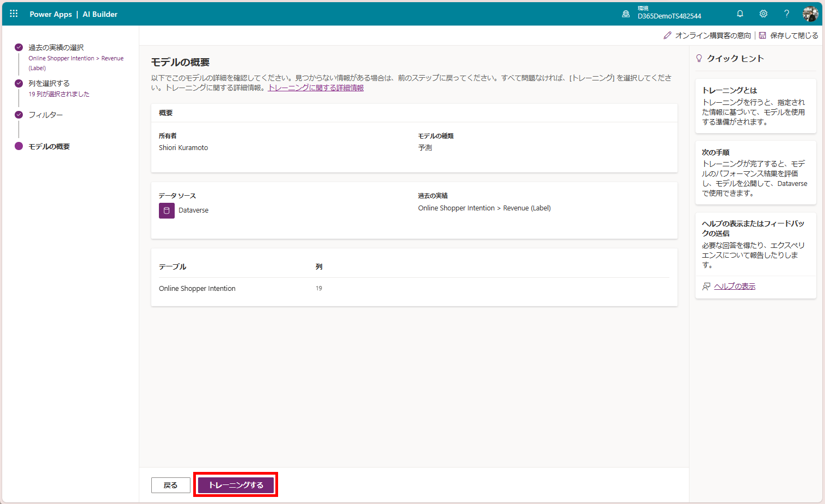
Task: Start training with トレーニングする button
Action: pos(236,485)
